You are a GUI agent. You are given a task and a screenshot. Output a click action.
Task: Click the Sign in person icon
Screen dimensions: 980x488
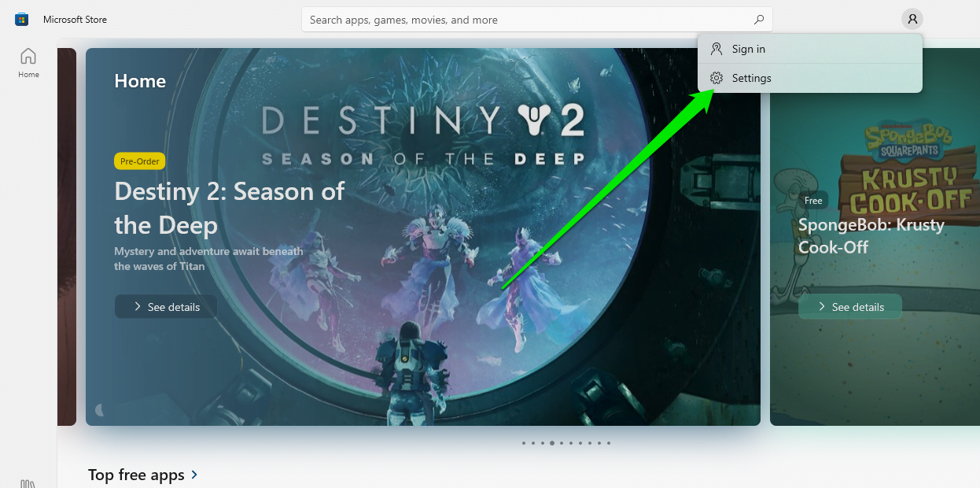click(x=717, y=49)
